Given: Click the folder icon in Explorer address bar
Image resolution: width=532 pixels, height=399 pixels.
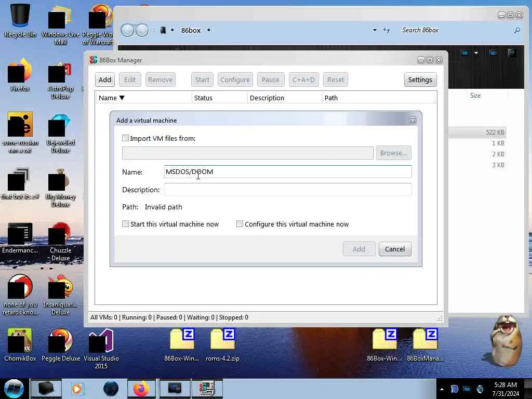Looking at the screenshot, I should coord(163,30).
